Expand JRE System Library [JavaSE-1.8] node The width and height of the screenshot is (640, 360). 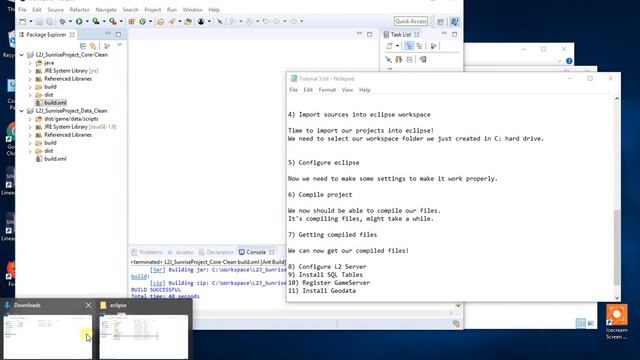click(x=30, y=127)
